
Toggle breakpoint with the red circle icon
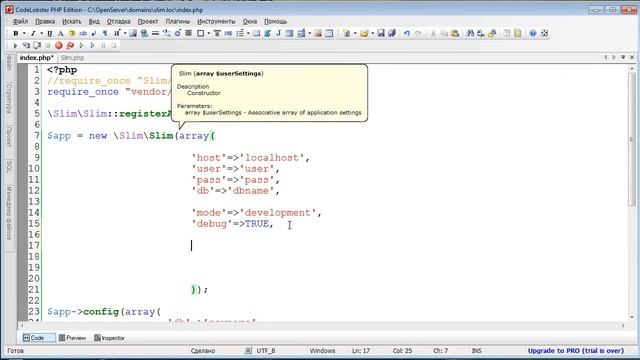[59, 45]
